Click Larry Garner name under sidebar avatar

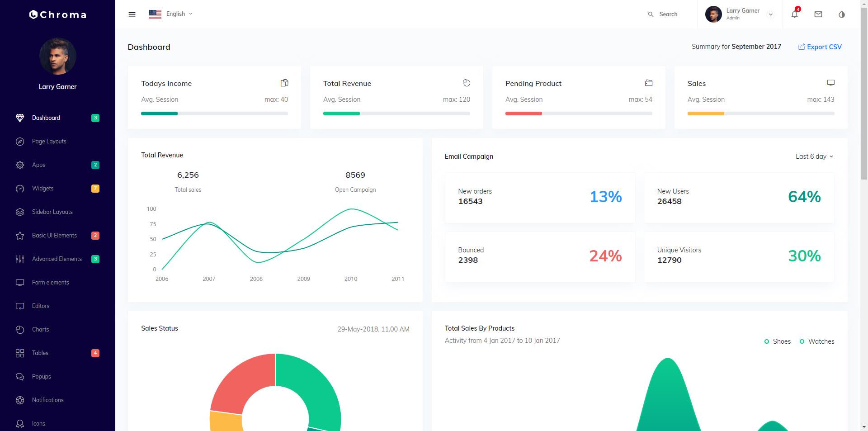click(57, 87)
